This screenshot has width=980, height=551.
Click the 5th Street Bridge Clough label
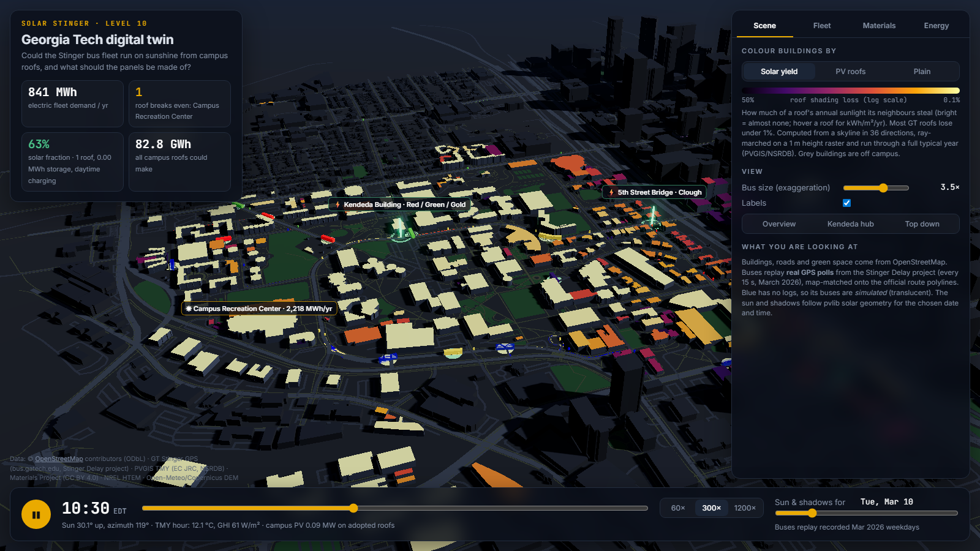click(x=654, y=192)
